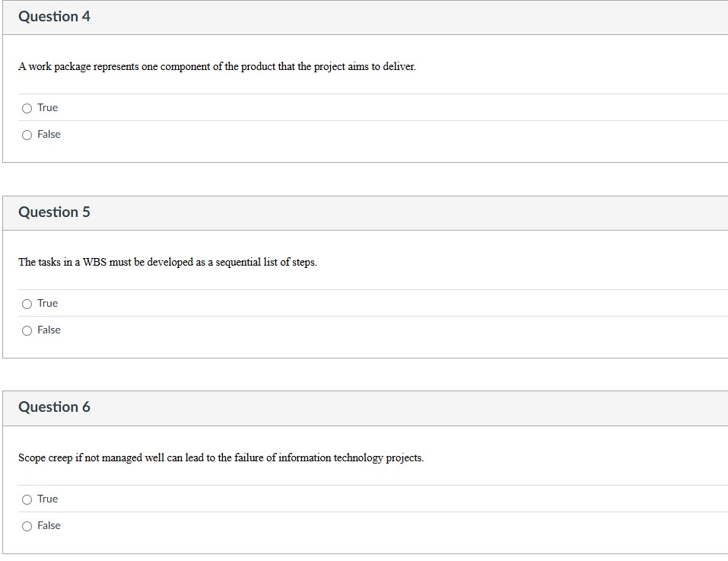Click the True label on Question 5

[x=48, y=303]
